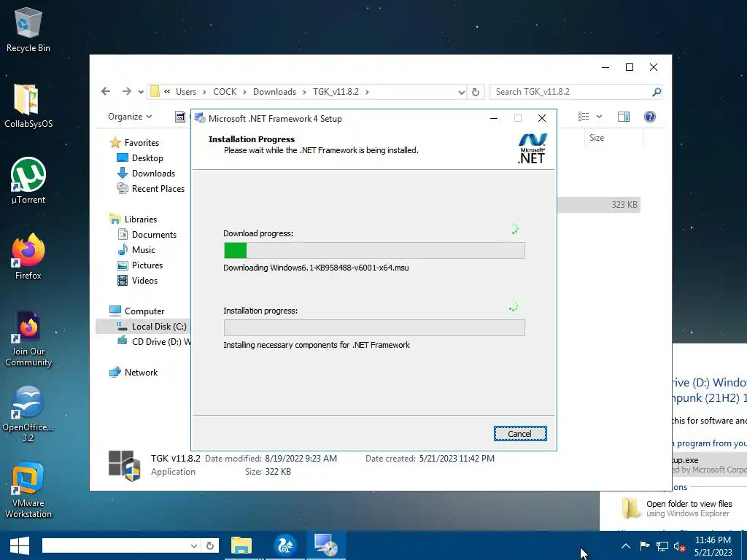Click the Download progress bar
The height and width of the screenshot is (560, 747).
coord(374,251)
